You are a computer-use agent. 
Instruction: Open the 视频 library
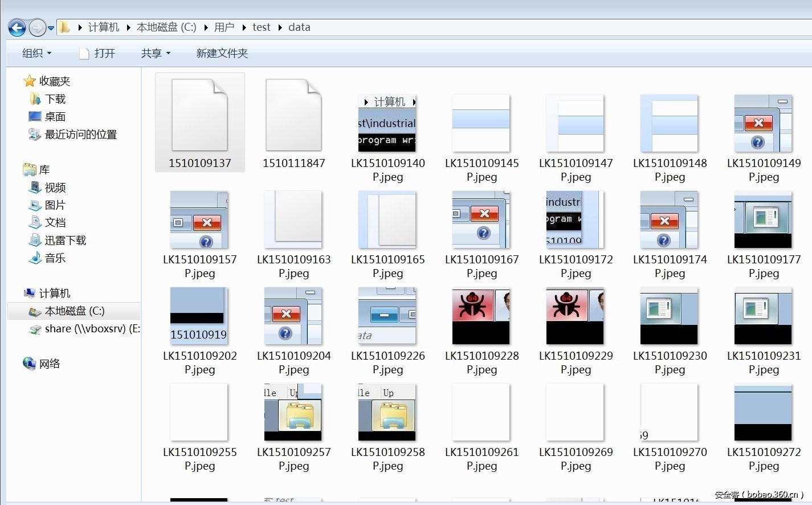(55, 188)
